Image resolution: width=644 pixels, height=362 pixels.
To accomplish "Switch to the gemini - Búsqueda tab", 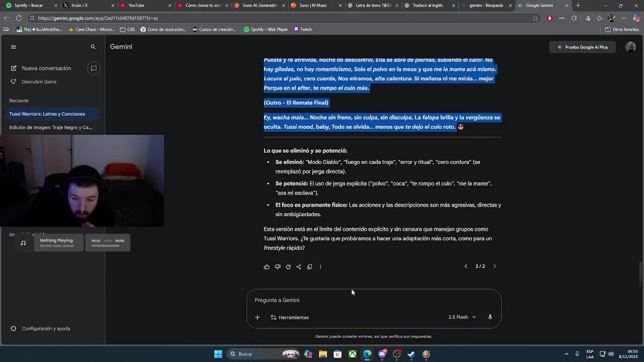I will pos(486,5).
